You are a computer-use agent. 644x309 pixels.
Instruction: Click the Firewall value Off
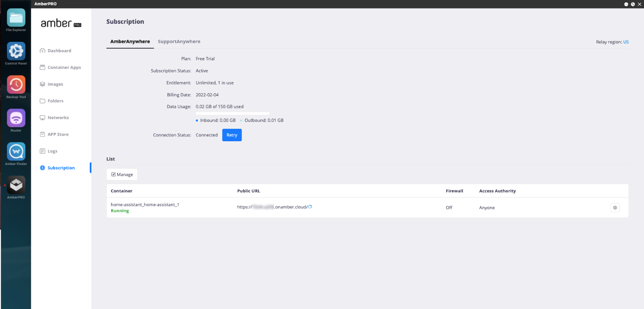point(449,208)
